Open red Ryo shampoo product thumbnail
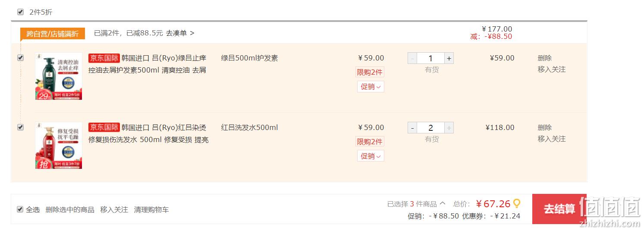Screen dimensions: 644x231 point(59,146)
